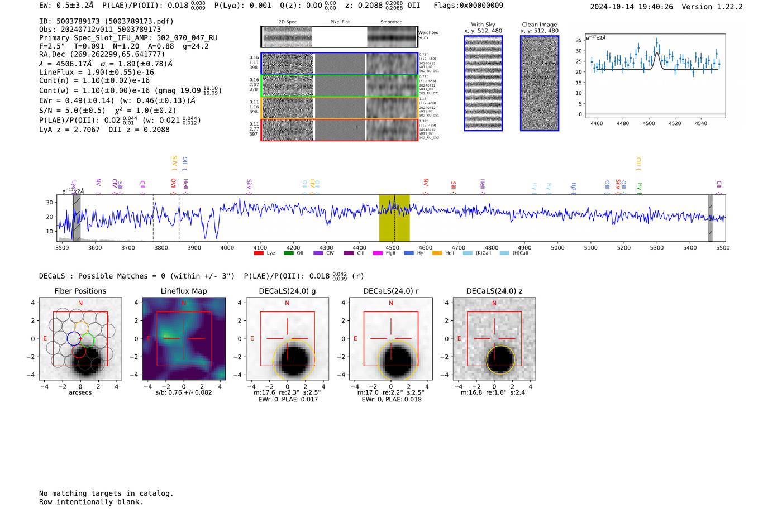The image size is (782, 532).
Task: Click the 'LyA z = 2.7067' redshift text
Action: click(69, 130)
